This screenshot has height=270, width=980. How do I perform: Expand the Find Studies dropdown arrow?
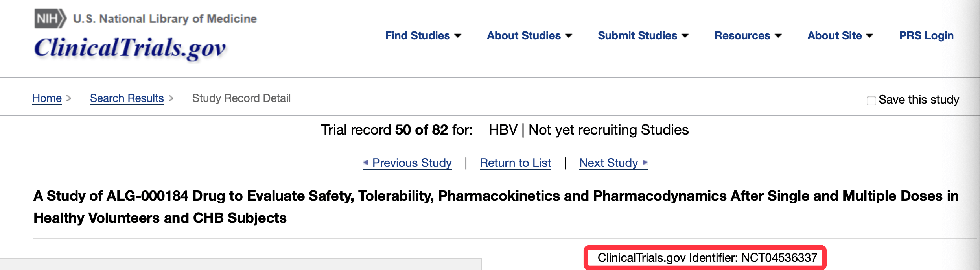point(458,36)
